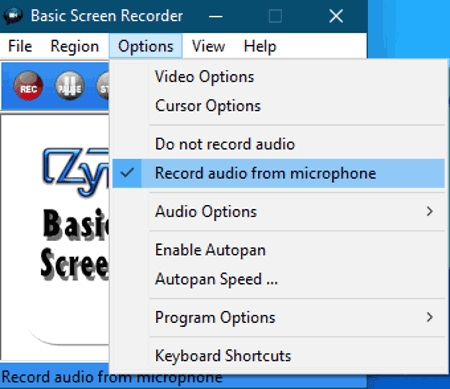The height and width of the screenshot is (389, 450).
Task: Open the Help menu
Action: (x=260, y=46)
